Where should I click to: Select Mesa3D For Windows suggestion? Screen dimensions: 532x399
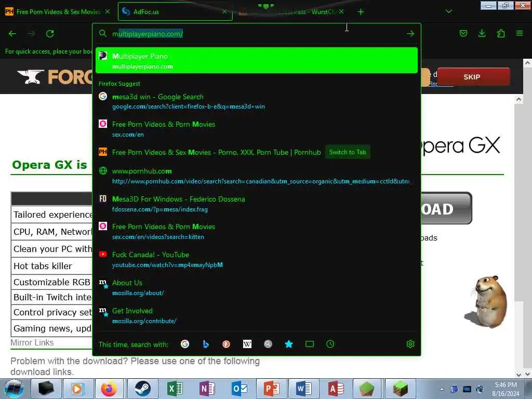click(257, 204)
